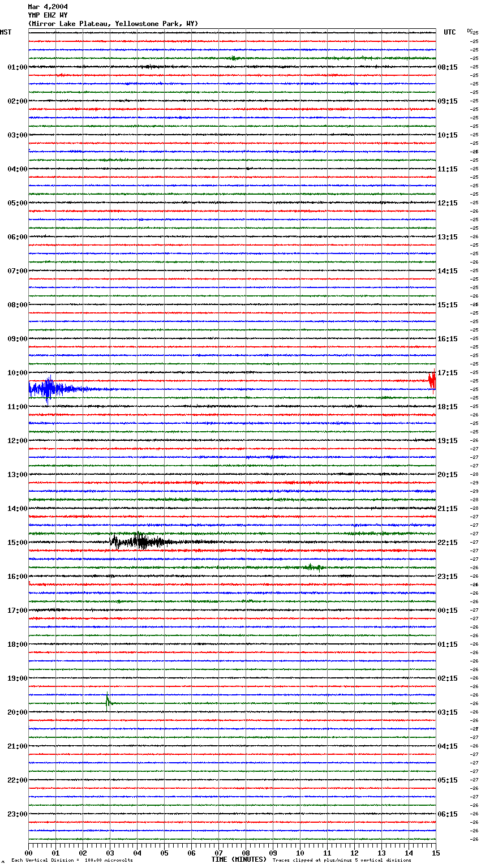The image size is (481, 868).
Task: Click the "Traces clipped at plus/minus 5 vertical divisions" note
Action: 342,861
